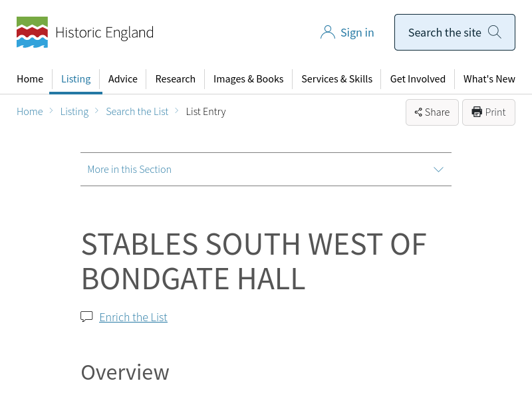Select the Listing navigation tab
Viewport: 532px width, 399px height.
[76, 79]
